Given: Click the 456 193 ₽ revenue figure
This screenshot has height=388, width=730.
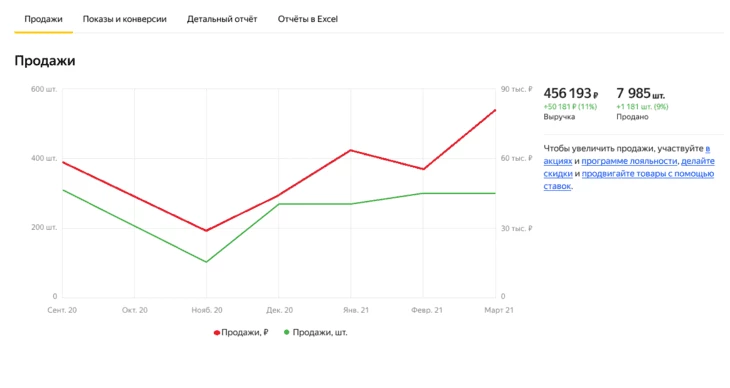Looking at the screenshot, I should [571, 94].
